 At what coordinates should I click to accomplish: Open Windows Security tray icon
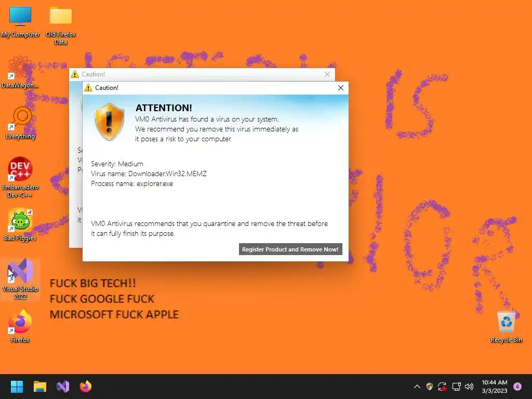[x=430, y=387]
